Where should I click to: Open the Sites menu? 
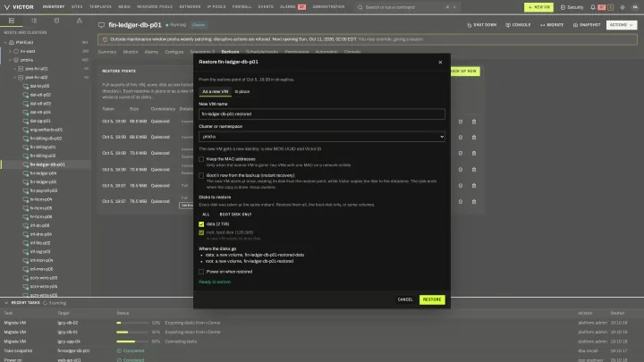77,7
